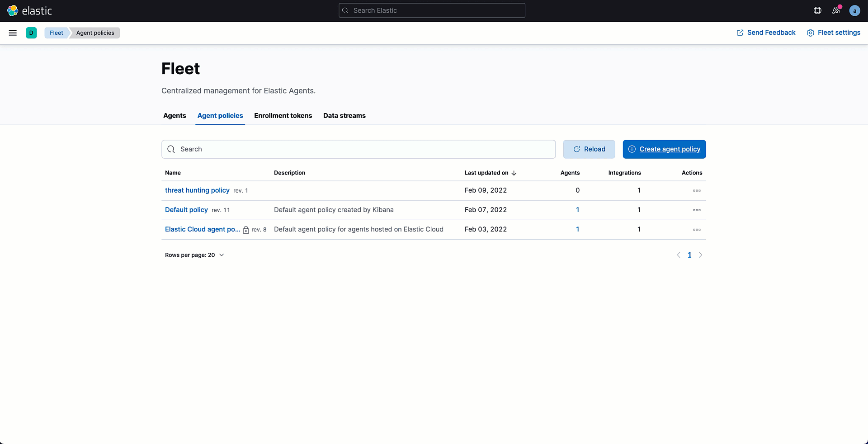
Task: Click the Search Elastic magnifier icon
Action: tap(345, 10)
